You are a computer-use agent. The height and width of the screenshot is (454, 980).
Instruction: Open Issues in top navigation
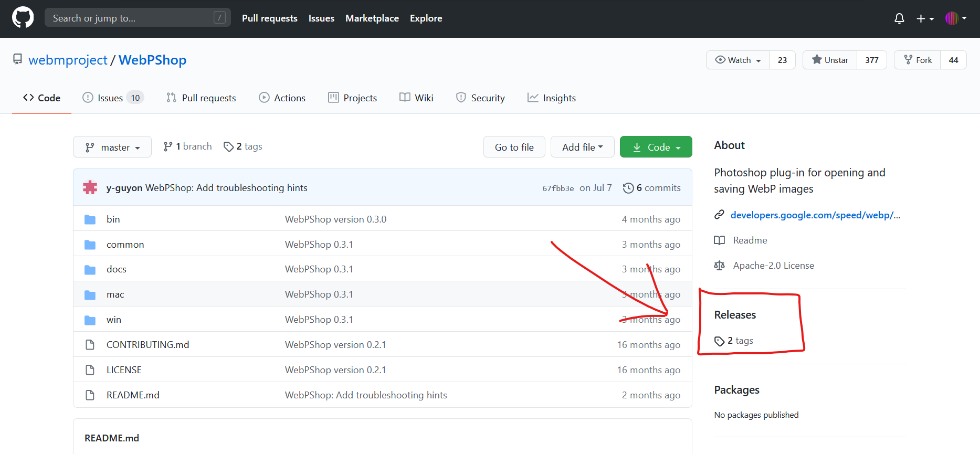coord(321,18)
